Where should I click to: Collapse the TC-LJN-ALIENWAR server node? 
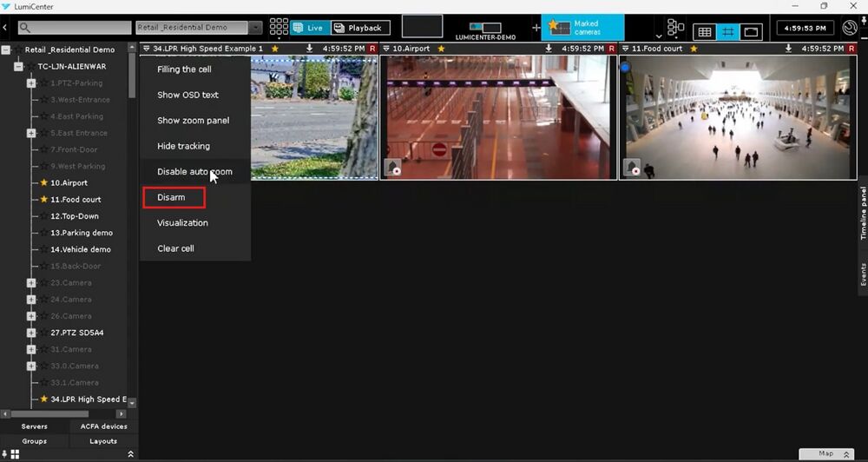(x=18, y=67)
